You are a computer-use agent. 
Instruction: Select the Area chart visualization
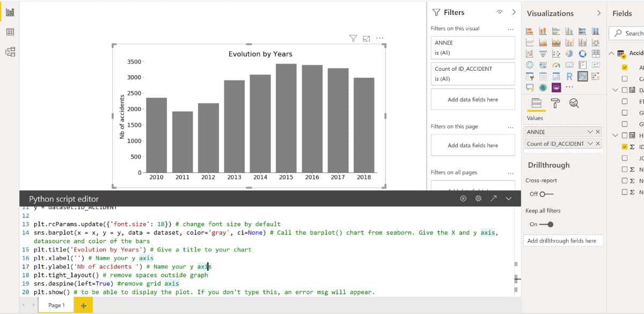[543, 42]
